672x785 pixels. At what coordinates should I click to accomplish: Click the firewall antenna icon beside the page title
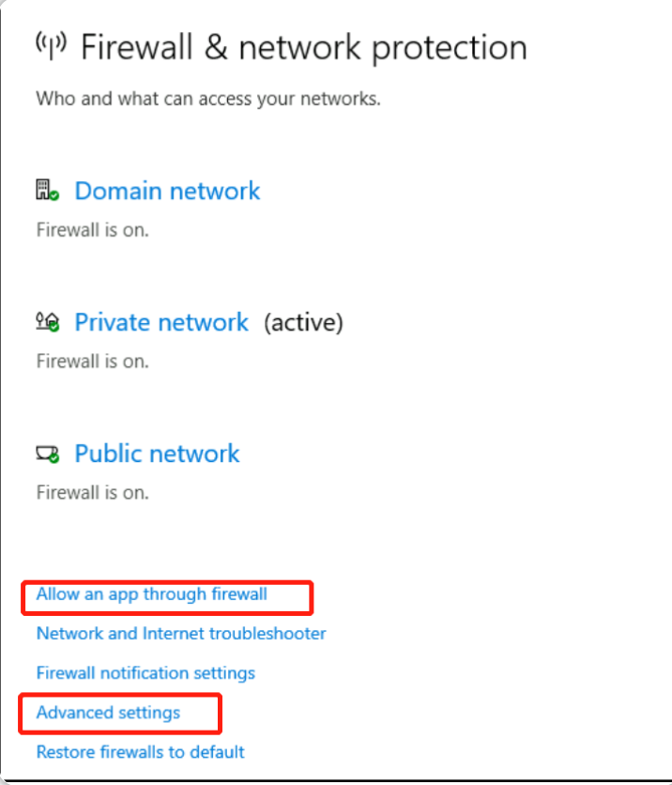pos(51,45)
